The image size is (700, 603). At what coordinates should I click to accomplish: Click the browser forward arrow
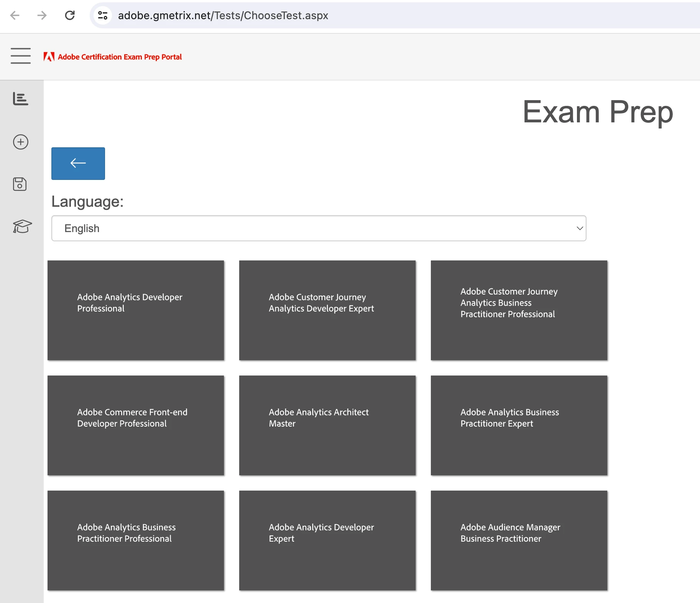pos(42,15)
